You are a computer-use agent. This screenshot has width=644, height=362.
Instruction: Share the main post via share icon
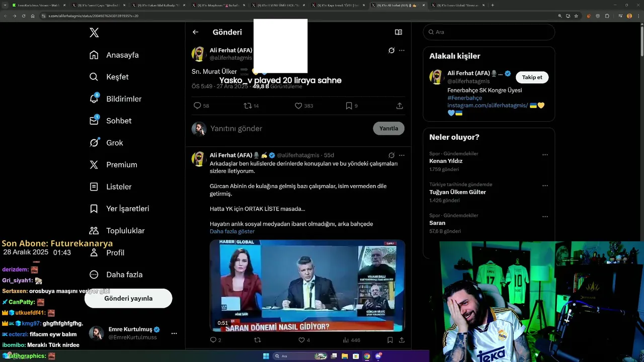coord(399,106)
